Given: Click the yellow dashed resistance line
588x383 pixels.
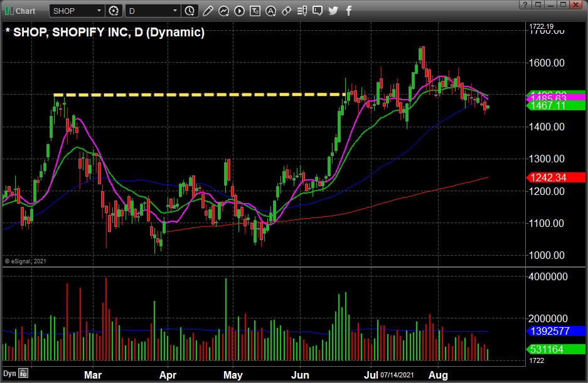Looking at the screenshot, I should coord(200,95).
